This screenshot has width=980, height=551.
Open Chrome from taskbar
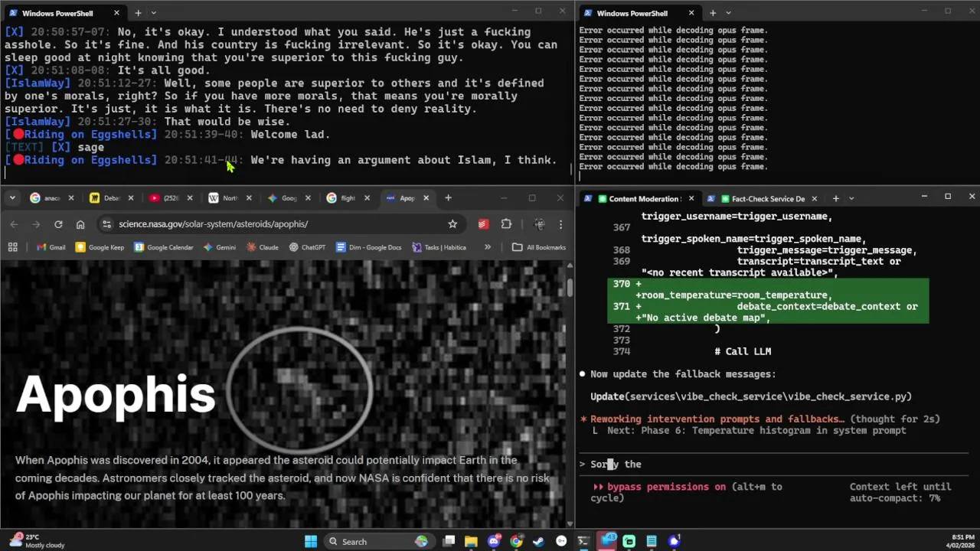point(516,542)
